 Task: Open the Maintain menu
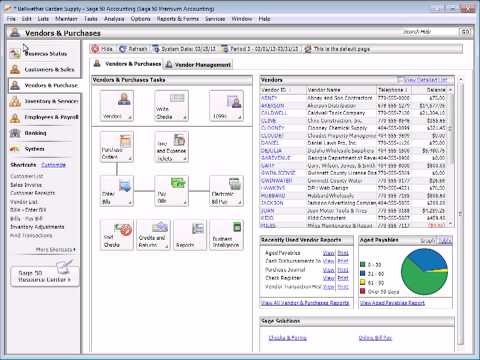[66, 19]
